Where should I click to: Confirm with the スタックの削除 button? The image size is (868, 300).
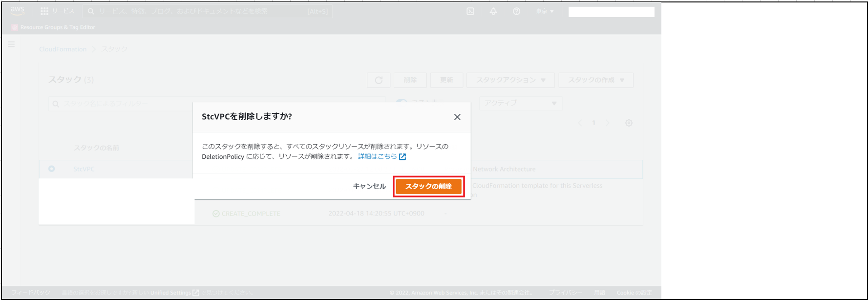coord(428,186)
